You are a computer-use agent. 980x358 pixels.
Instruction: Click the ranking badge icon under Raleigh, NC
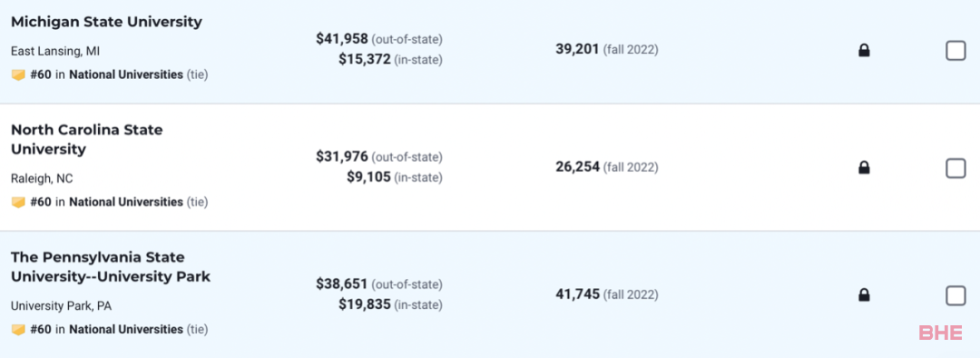(18, 202)
